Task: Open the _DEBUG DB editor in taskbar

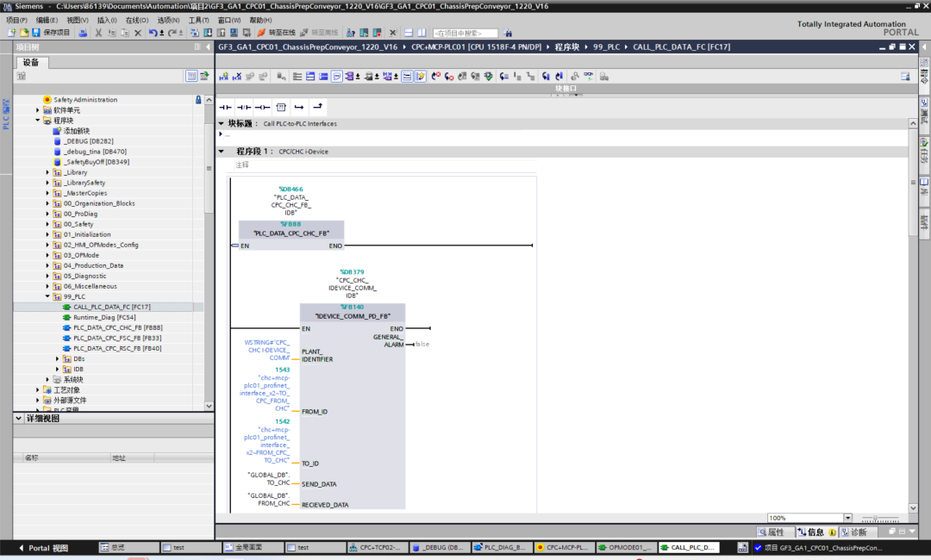Action: pos(439,548)
